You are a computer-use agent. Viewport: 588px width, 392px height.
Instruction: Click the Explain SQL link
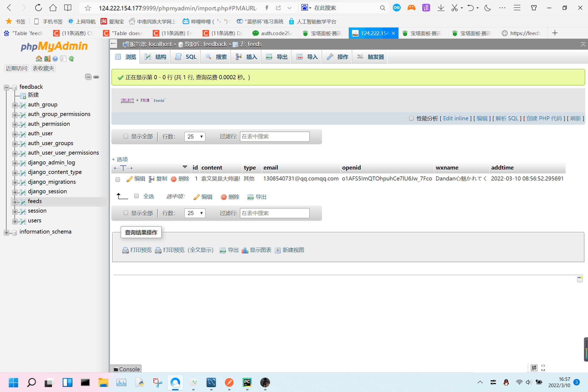tap(507, 118)
